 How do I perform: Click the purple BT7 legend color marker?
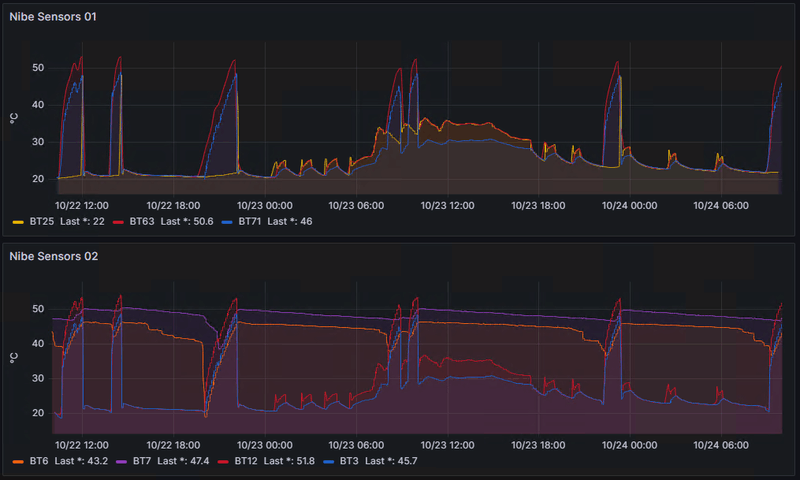point(121,462)
